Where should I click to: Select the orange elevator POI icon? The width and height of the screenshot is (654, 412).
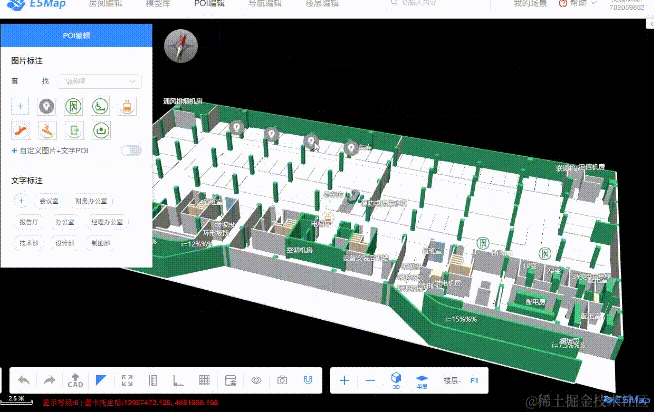point(127,106)
